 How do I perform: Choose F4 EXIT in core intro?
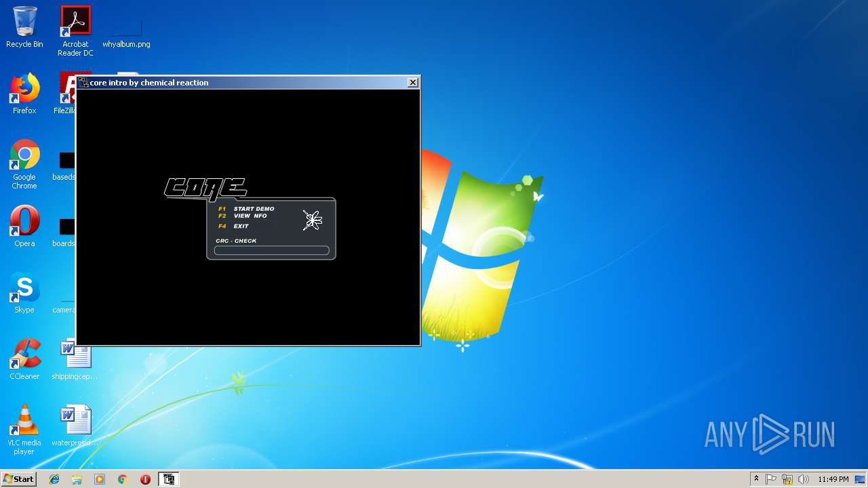[x=233, y=226]
